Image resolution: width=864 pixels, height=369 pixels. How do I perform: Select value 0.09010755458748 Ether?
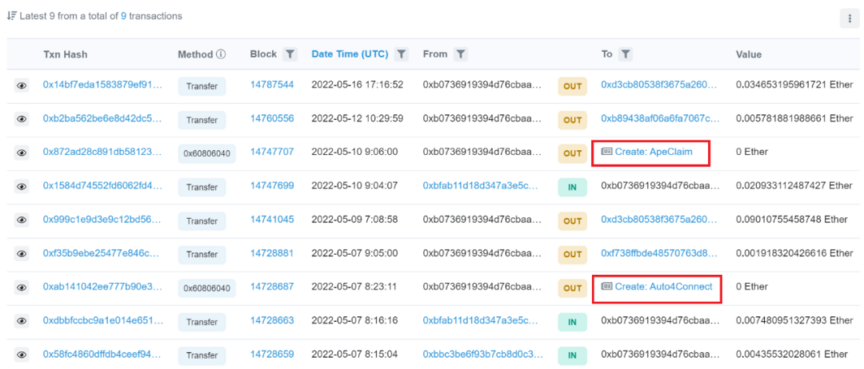coord(791,219)
